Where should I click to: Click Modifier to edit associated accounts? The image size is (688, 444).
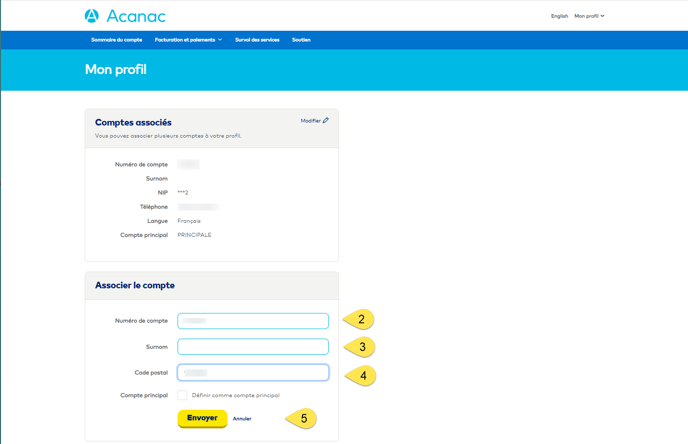pos(311,121)
